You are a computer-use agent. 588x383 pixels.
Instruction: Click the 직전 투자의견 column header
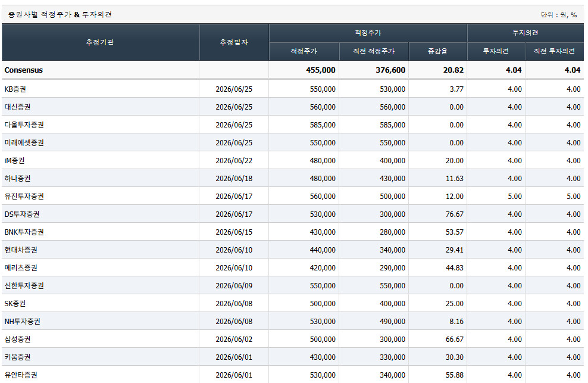click(554, 51)
